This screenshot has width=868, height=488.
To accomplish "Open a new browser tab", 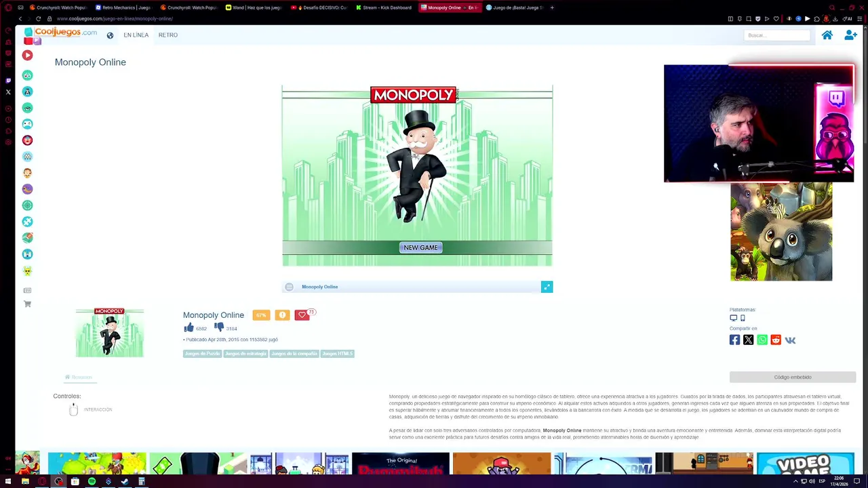I will [x=552, y=7].
